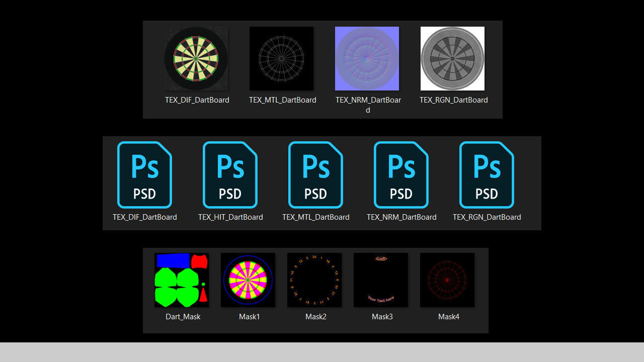The image size is (644, 362).
Task: Open the TEX_HIT_DartBoard PSD file icon
Action: (230, 175)
